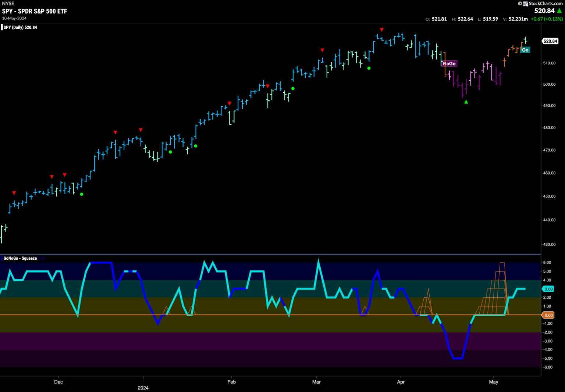Click the green dot marker in early December
Viewport: 565px width, 392px height.
[x=82, y=194]
